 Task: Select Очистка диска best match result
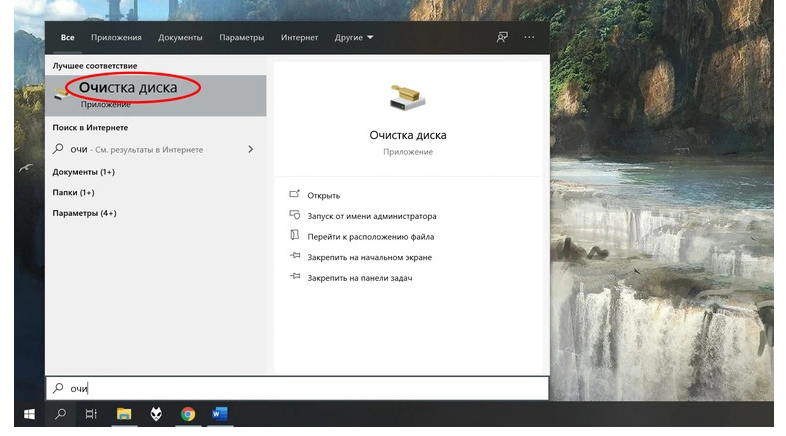pos(155,95)
